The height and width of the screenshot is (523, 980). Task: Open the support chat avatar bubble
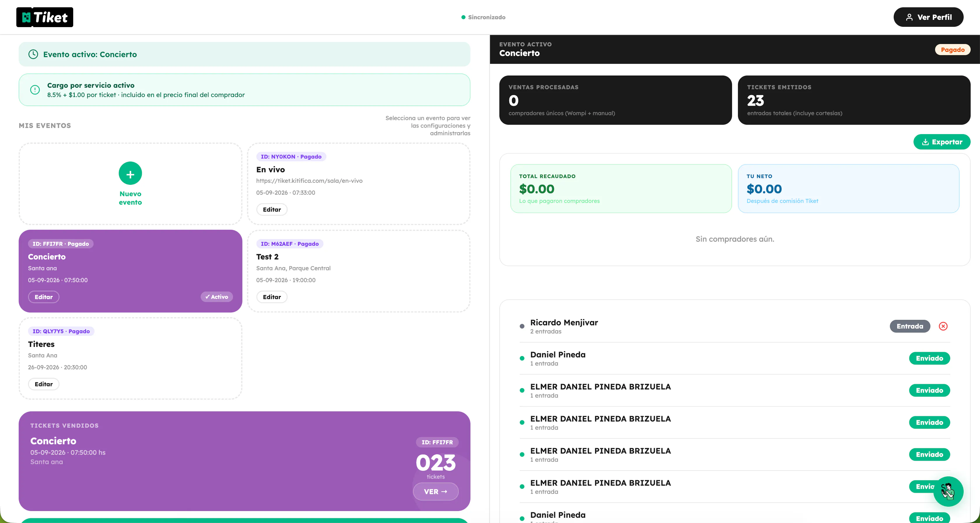click(x=948, y=492)
